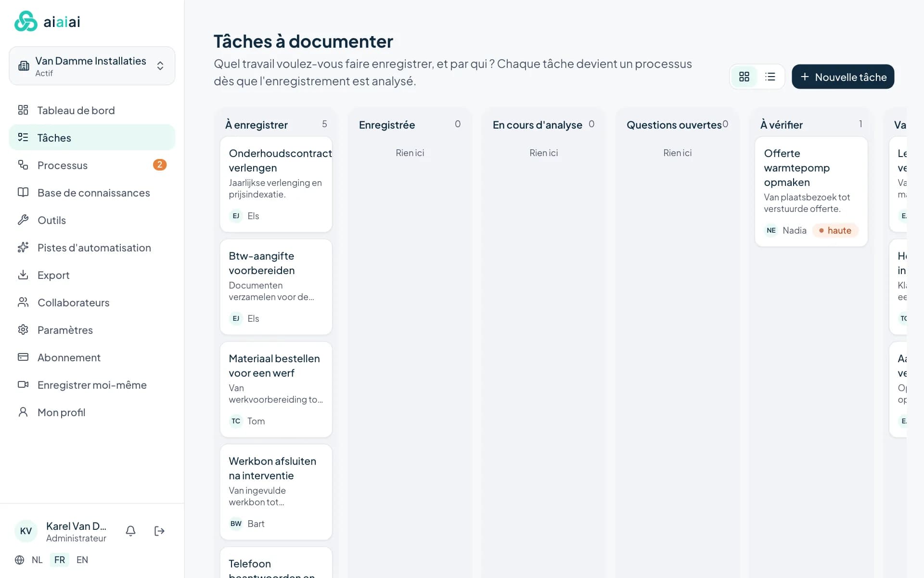Click the Processus sidebar icon
The height and width of the screenshot is (578, 924).
(23, 165)
